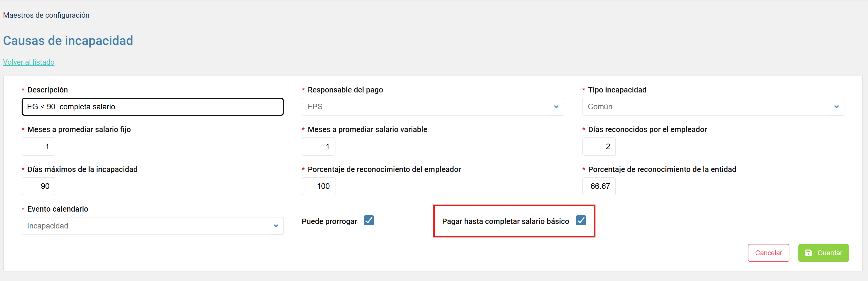Focus Porcentaje de reconocimiento de la entidad field

599,186
